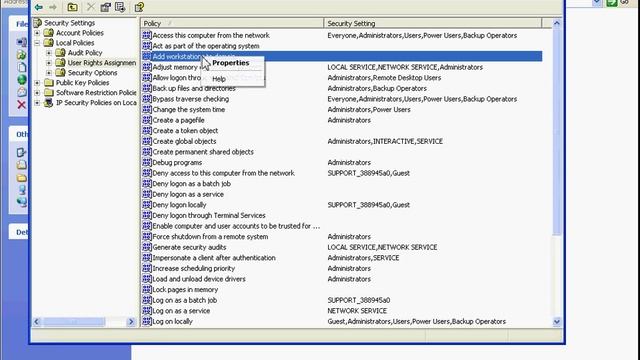Image resolution: width=640 pixels, height=360 pixels.
Task: Select 'Lock pages in memory' policy
Action: coord(185,290)
